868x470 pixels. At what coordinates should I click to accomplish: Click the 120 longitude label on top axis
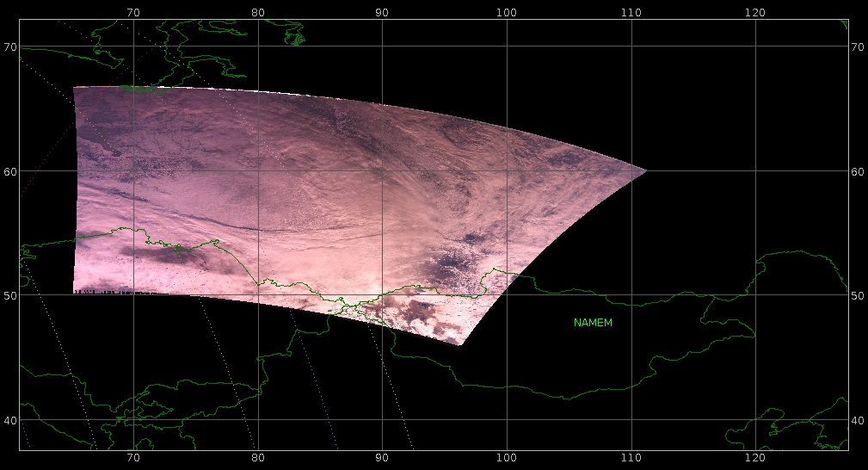tap(755, 13)
